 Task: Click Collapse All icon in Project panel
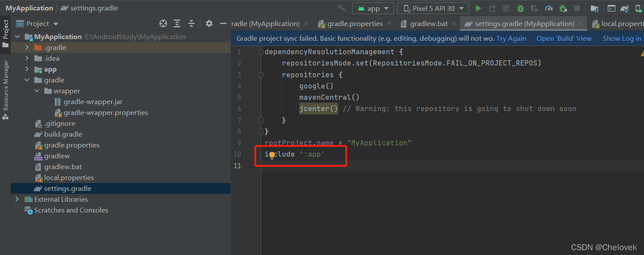[x=191, y=23]
